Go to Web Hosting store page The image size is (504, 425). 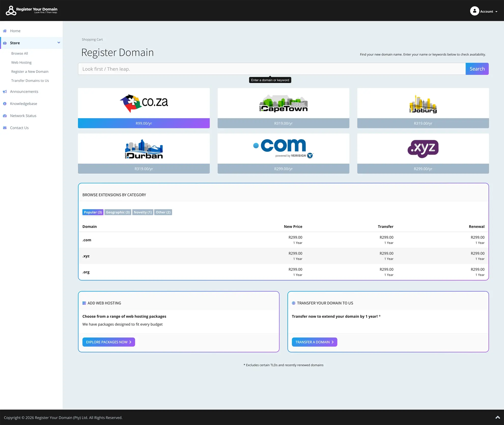(21, 62)
